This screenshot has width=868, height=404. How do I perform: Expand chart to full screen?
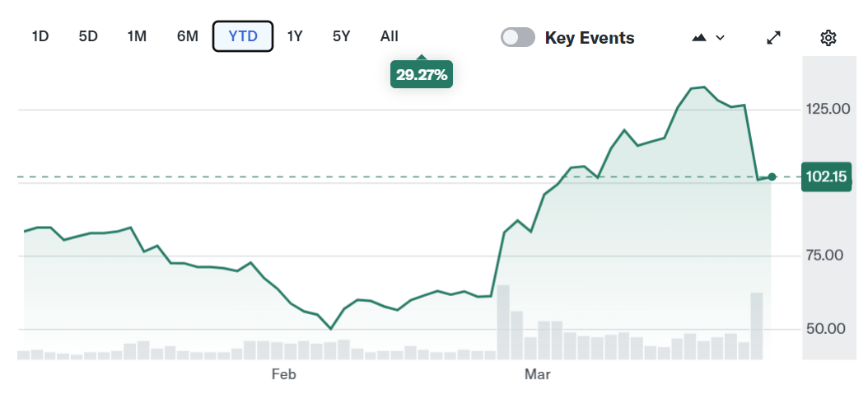(774, 38)
